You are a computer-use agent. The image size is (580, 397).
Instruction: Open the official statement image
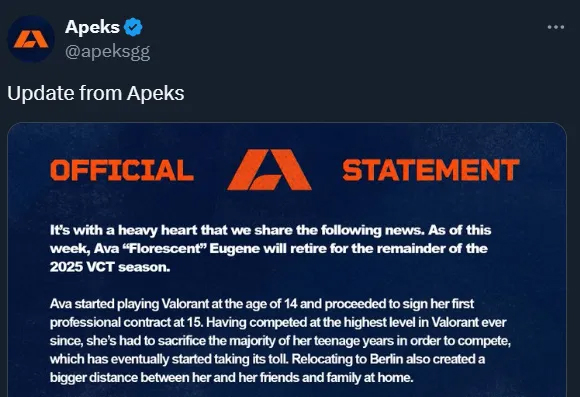tap(287, 260)
